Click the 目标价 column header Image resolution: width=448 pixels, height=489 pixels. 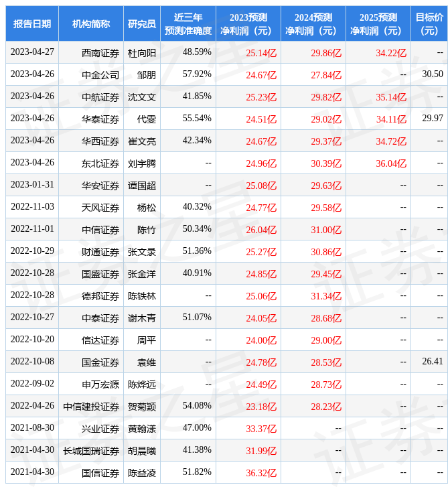pyautogui.click(x=429, y=23)
